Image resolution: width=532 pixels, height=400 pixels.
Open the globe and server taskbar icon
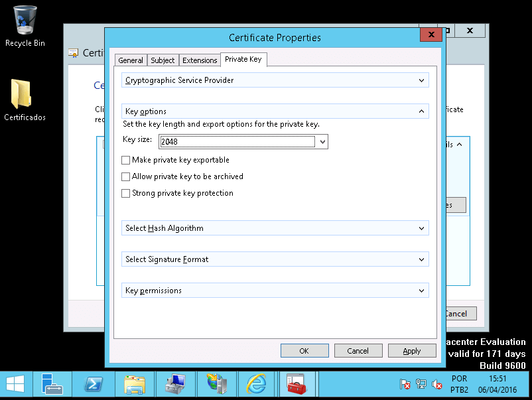(216, 384)
